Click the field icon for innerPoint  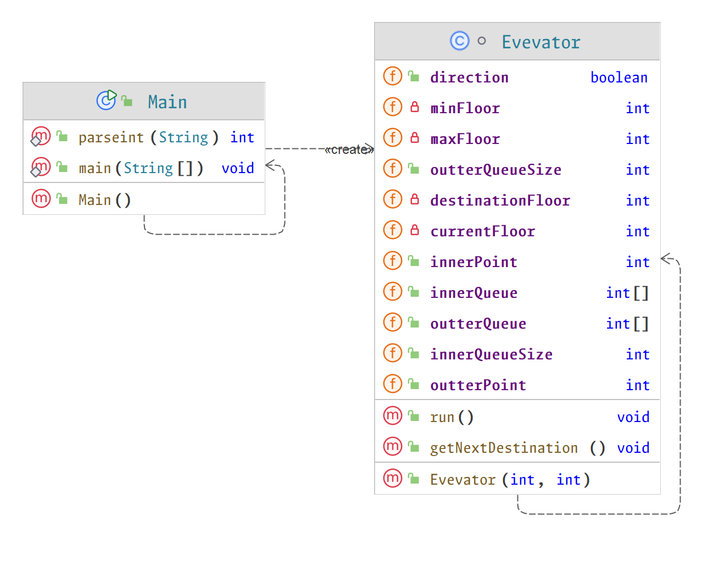click(x=393, y=260)
